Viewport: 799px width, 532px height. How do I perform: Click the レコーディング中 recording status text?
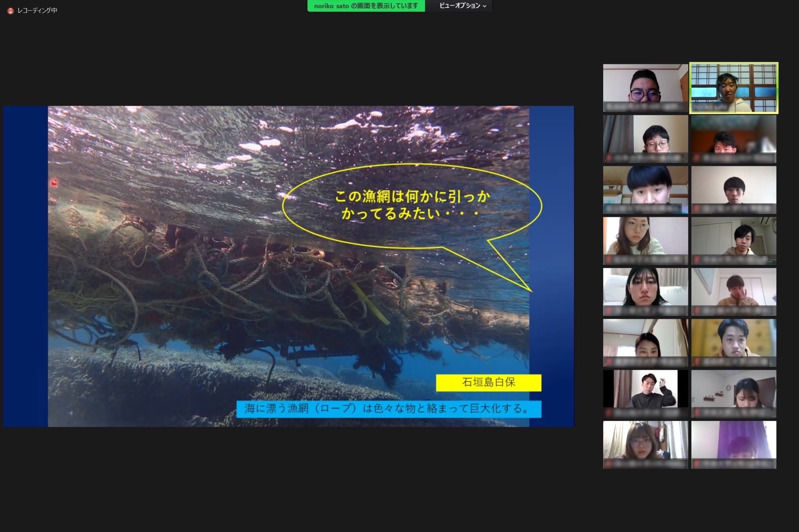click(37, 11)
